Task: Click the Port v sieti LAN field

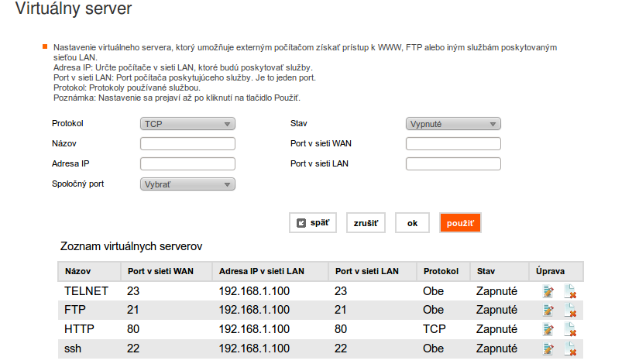Action: 453,163
